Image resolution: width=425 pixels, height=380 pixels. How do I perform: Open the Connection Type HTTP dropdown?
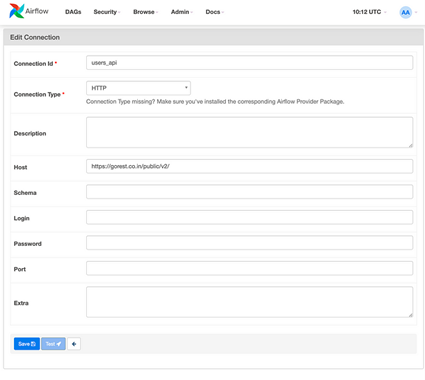coord(138,88)
